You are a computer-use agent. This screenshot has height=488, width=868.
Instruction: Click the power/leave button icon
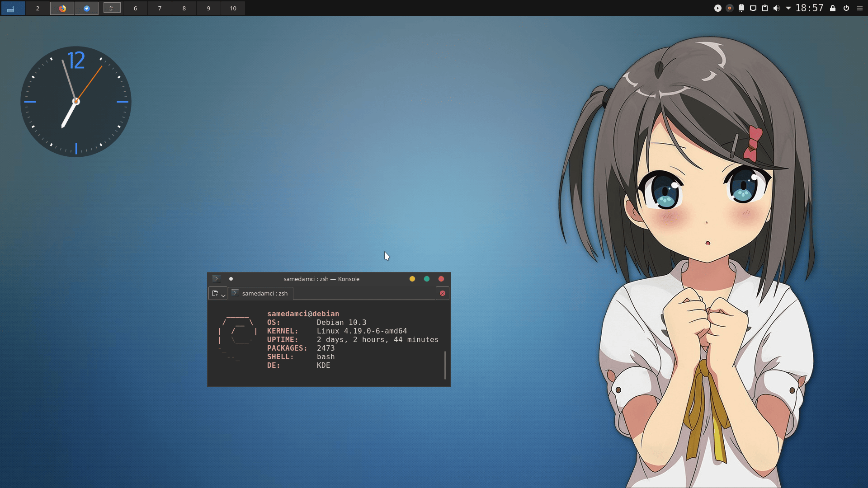coord(846,8)
